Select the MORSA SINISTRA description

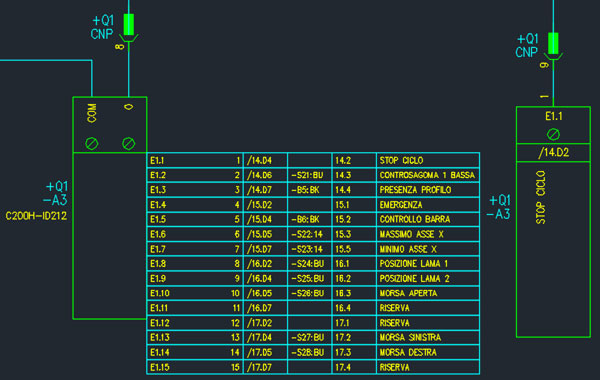410,337
